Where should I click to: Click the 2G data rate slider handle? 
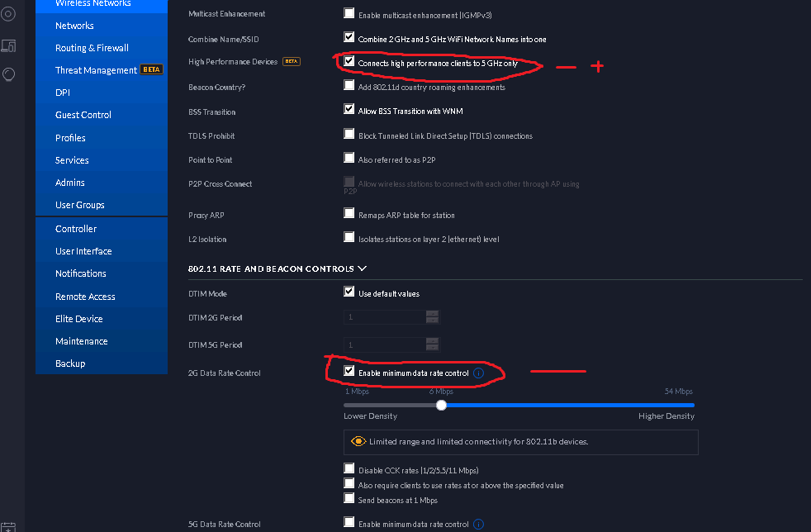pyautogui.click(x=441, y=406)
